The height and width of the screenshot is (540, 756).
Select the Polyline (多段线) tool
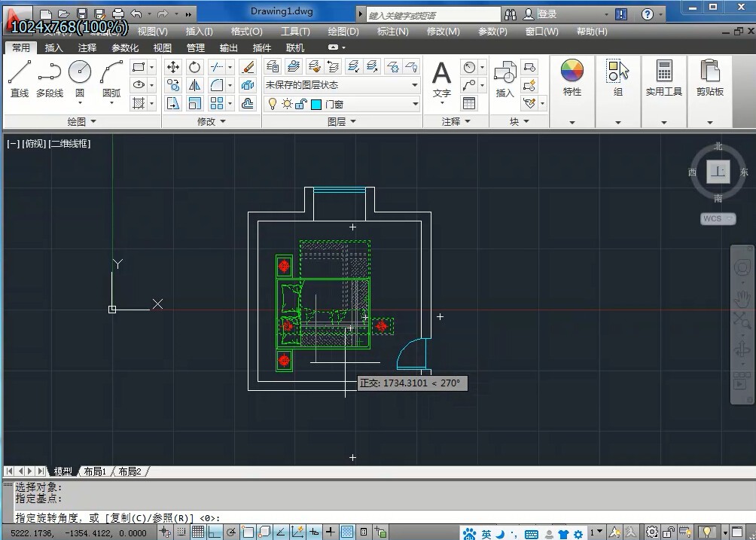coord(50,79)
